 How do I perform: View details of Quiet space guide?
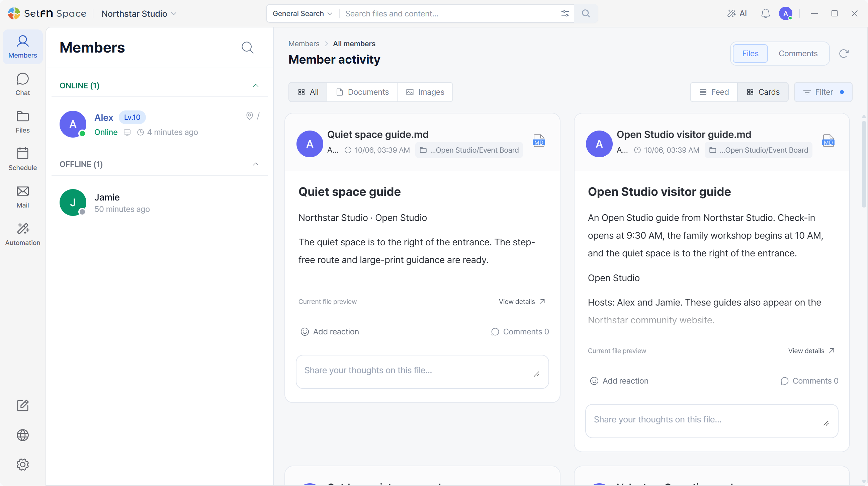point(522,302)
